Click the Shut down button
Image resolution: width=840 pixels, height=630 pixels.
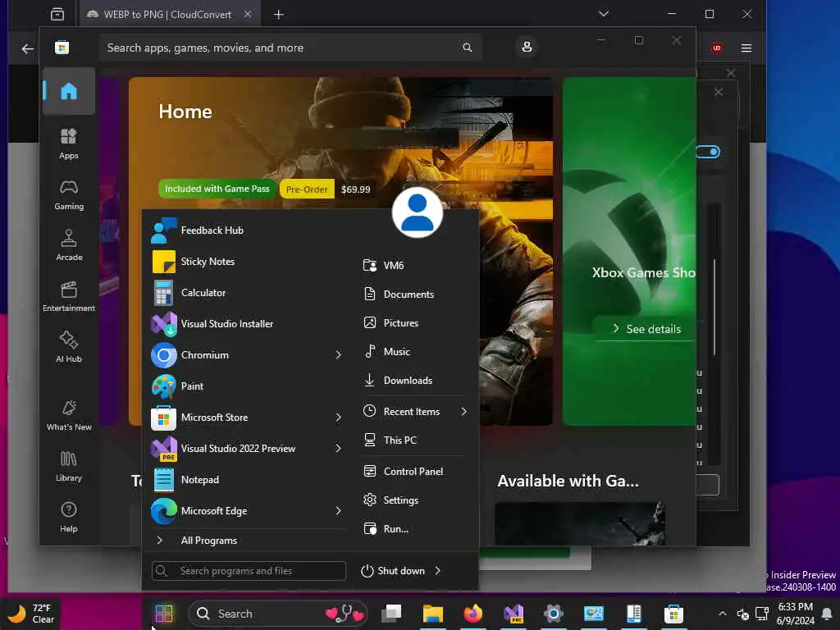tap(394, 571)
